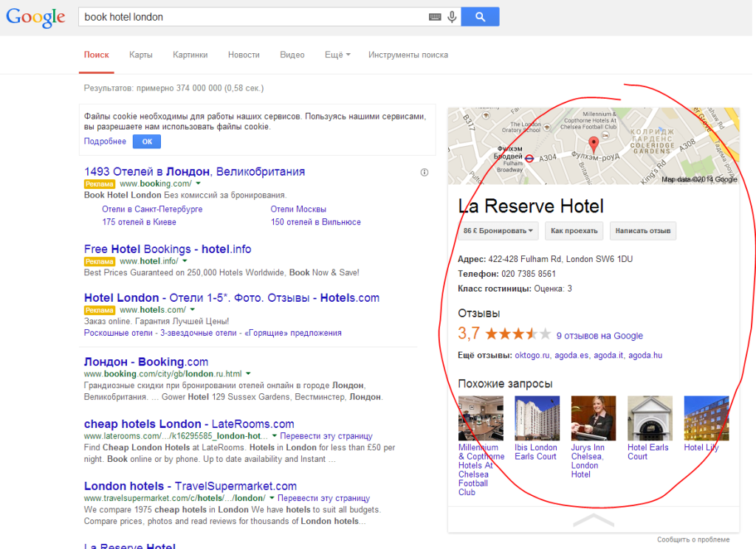Click Hotel Earls Court thumbnail image

click(x=650, y=418)
